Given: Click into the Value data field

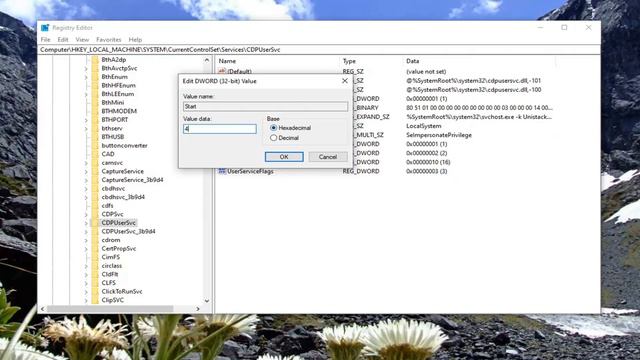Looking at the screenshot, I should [220, 129].
